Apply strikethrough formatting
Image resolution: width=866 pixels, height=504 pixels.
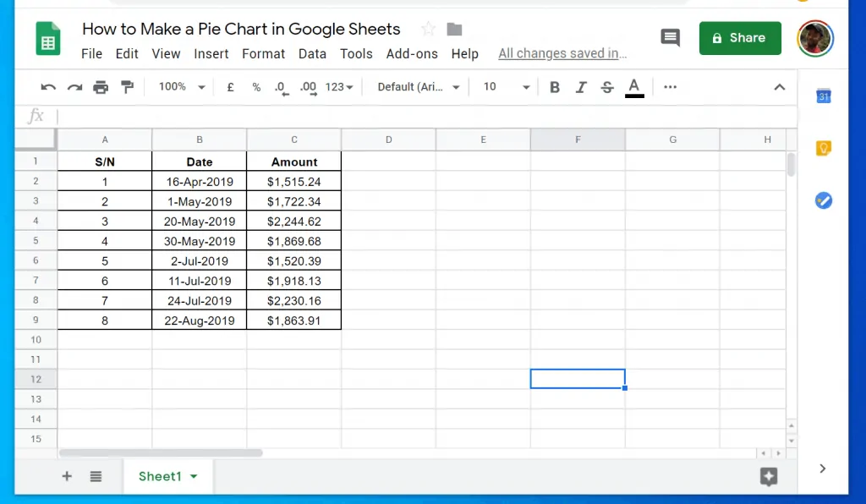pos(608,86)
